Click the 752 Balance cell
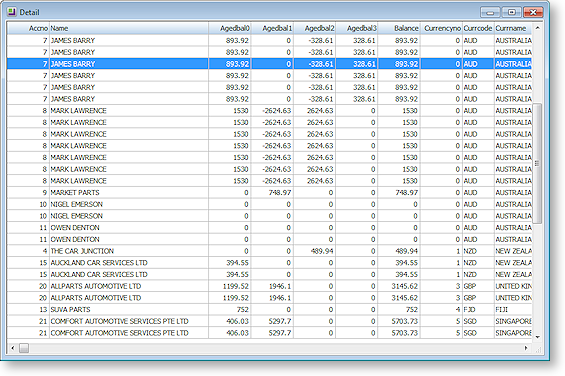Viewport: 565px width, 376px height. pos(399,309)
